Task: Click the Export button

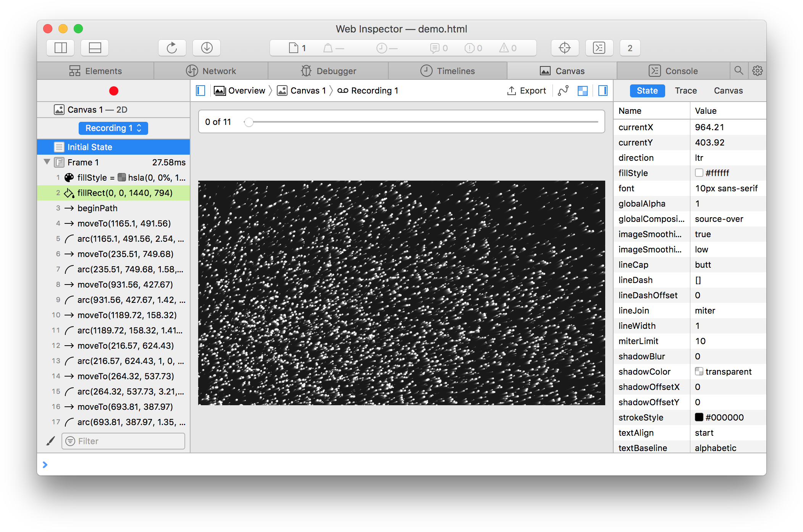Action: [526, 91]
